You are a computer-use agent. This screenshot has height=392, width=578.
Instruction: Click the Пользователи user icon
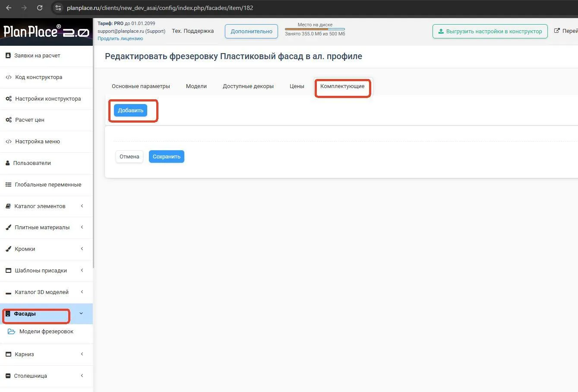[8, 163]
